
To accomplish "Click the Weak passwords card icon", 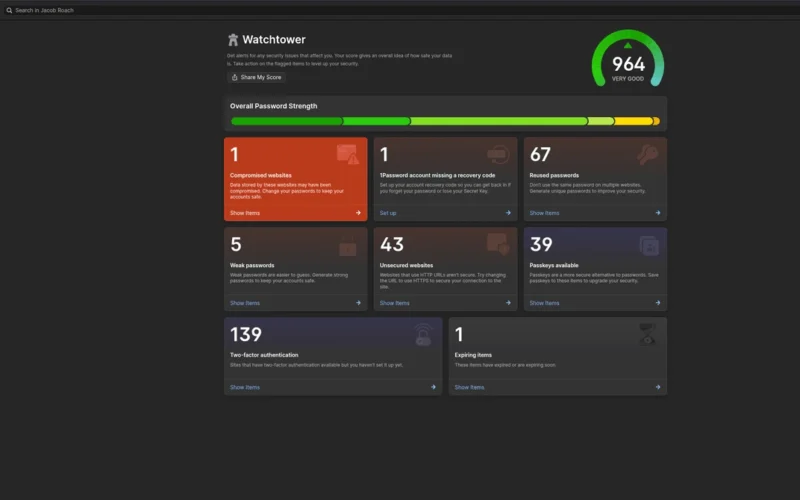I will point(347,247).
